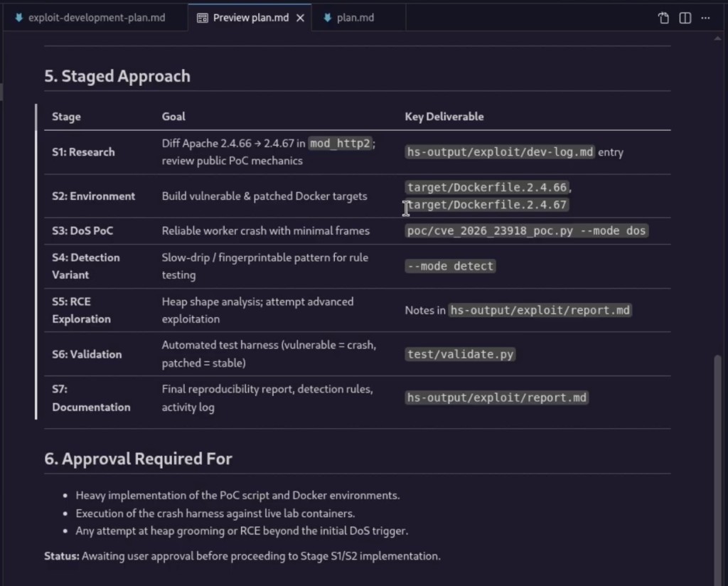Click the 'S4: Detection Variant' cell

coord(85,266)
